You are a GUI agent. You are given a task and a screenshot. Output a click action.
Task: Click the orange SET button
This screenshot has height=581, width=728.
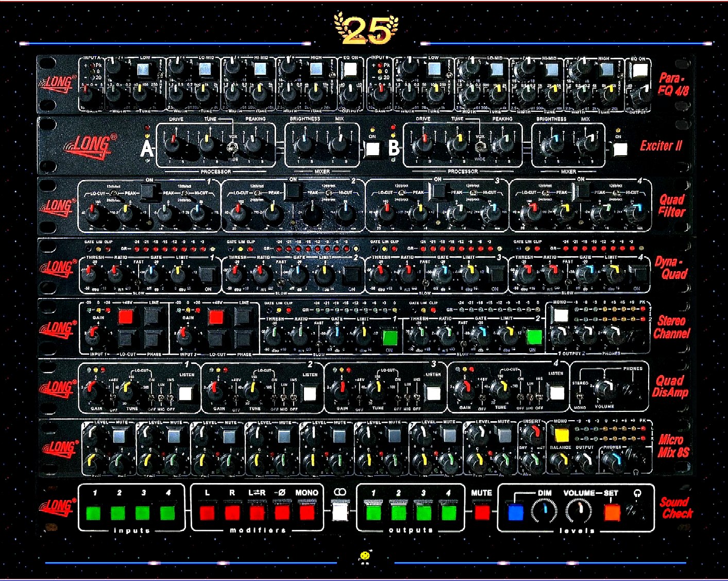tap(612, 512)
